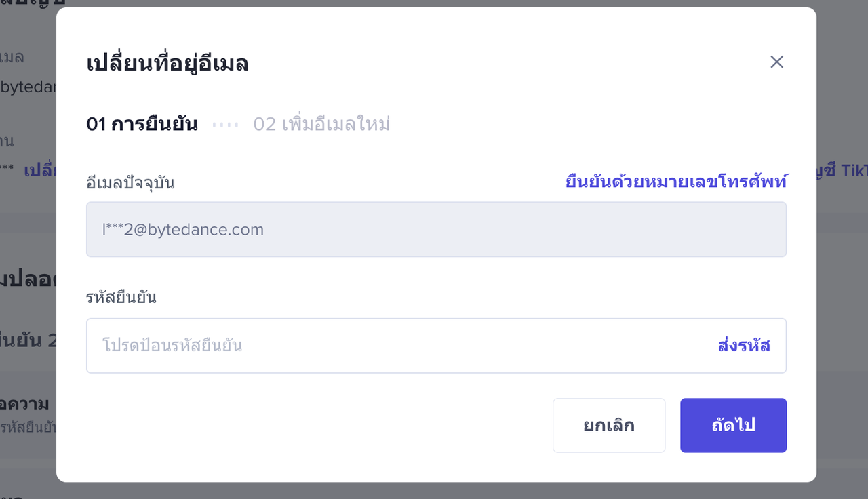This screenshot has height=499, width=868.
Task: Click the อีเมลปัจจุบัน field label
Action: (x=130, y=182)
